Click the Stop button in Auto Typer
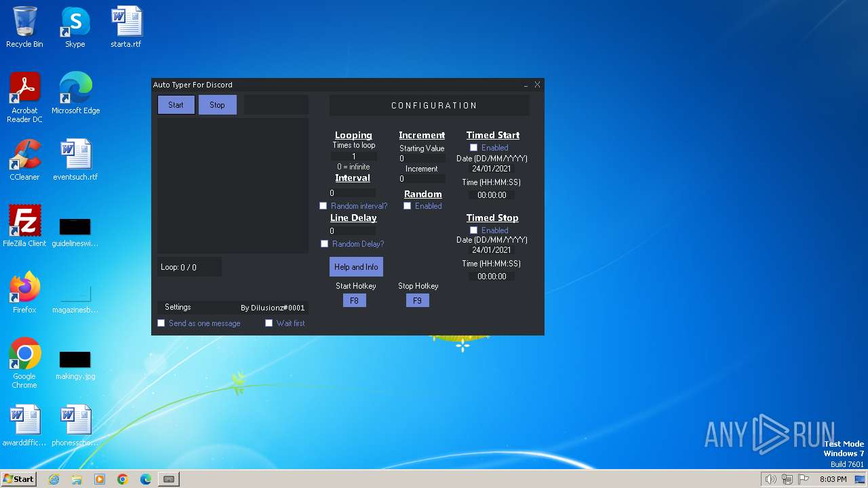This screenshot has width=868, height=488. pos(218,105)
